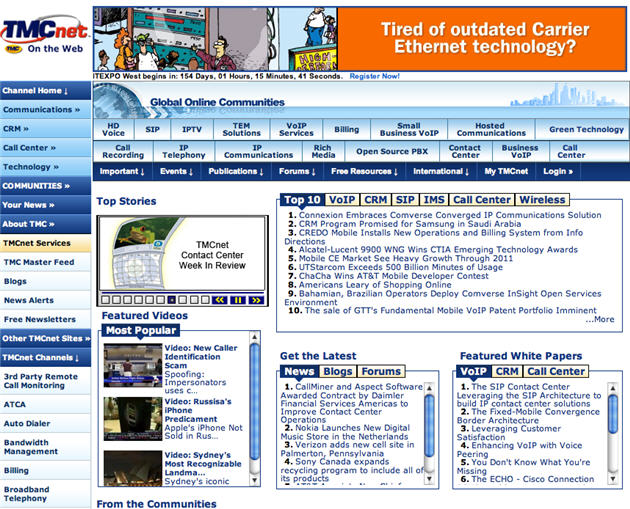Expand the Free Resources dropdown
The width and height of the screenshot is (630, 509).
[367, 171]
